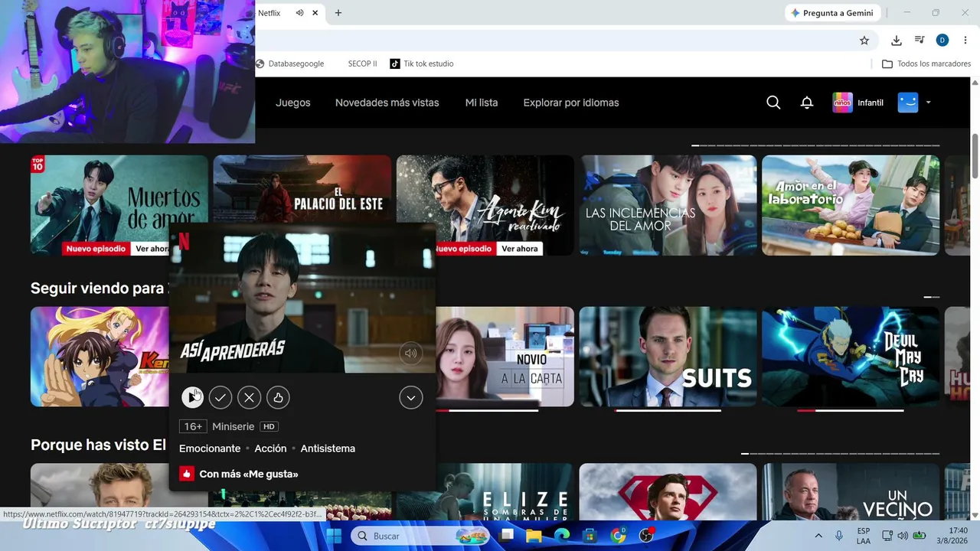Screen dimensions: 980x551
Task: Open the Elize Sombras de una mujer thumbnail
Action: 505,491
